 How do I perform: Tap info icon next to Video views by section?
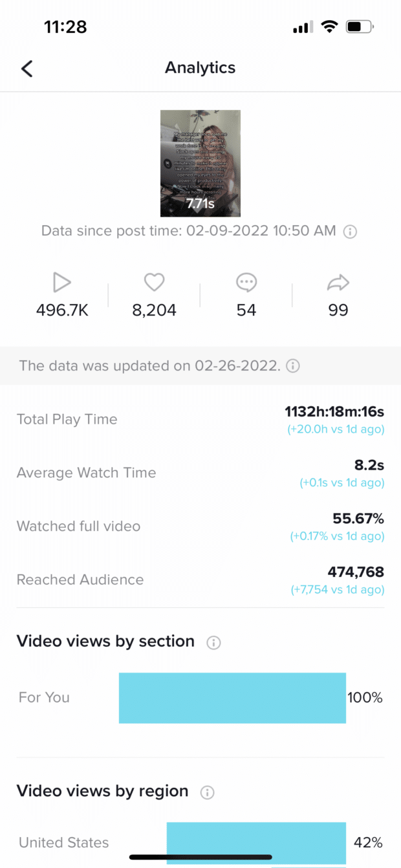click(x=213, y=643)
